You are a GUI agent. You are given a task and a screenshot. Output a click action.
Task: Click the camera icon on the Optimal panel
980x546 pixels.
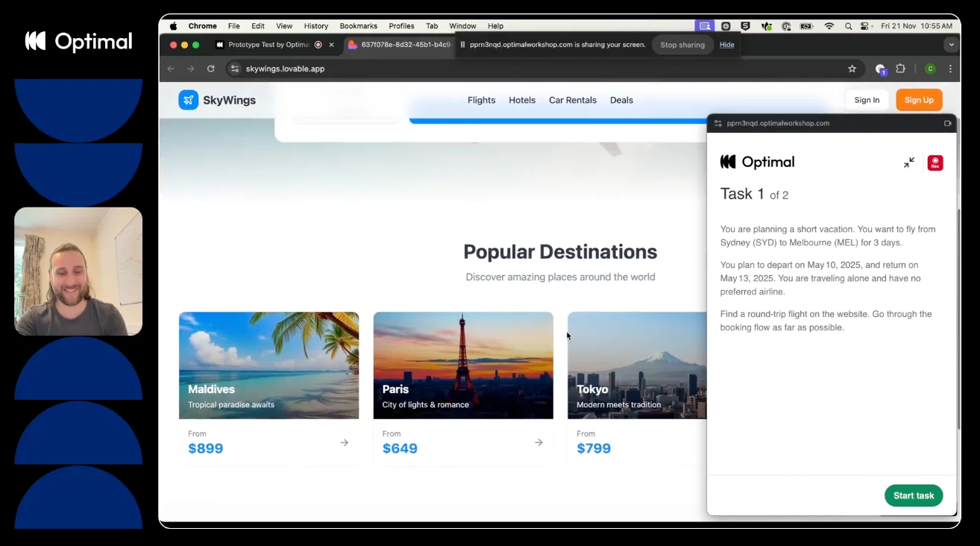(x=947, y=123)
